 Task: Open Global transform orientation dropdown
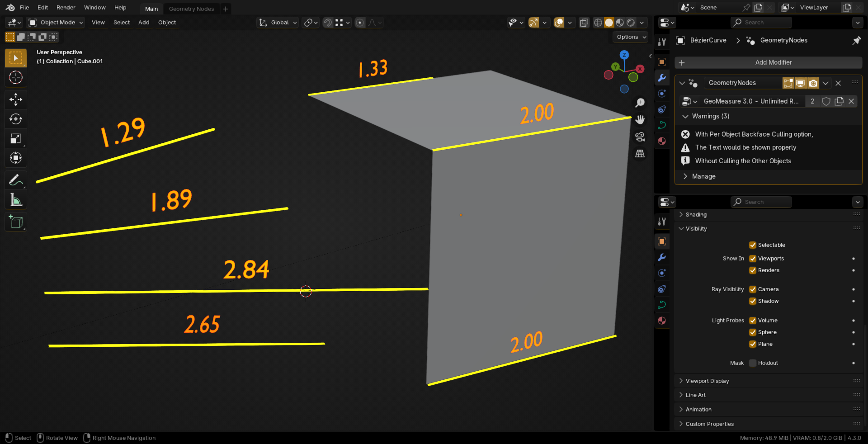click(278, 23)
